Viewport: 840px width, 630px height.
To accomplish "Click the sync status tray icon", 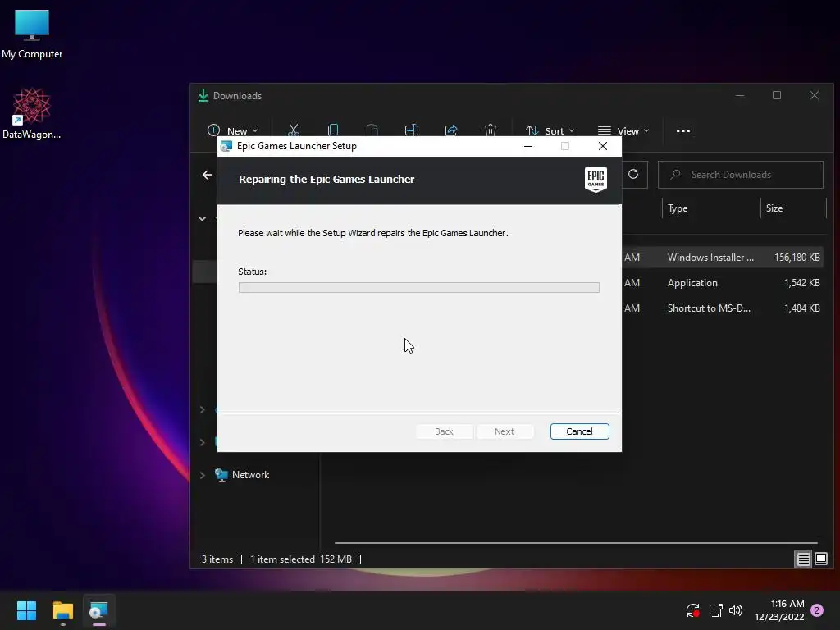I will tap(692, 609).
